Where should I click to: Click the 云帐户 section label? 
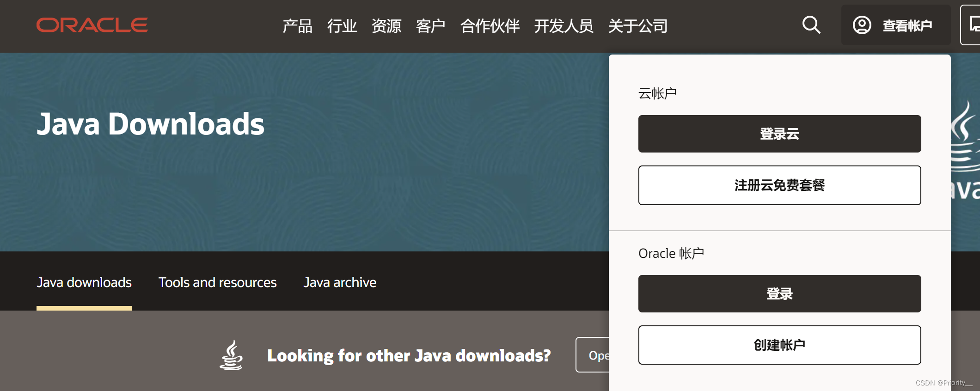click(657, 94)
